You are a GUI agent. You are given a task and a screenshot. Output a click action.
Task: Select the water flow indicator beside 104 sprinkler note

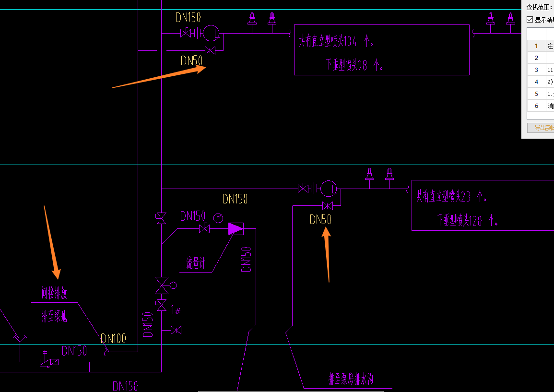pyautogui.click(x=212, y=34)
